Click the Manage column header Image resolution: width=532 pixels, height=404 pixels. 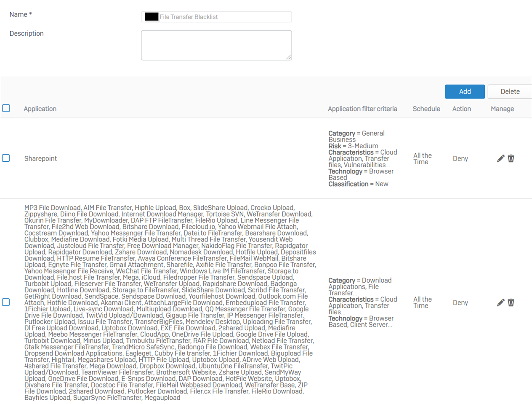tap(502, 109)
